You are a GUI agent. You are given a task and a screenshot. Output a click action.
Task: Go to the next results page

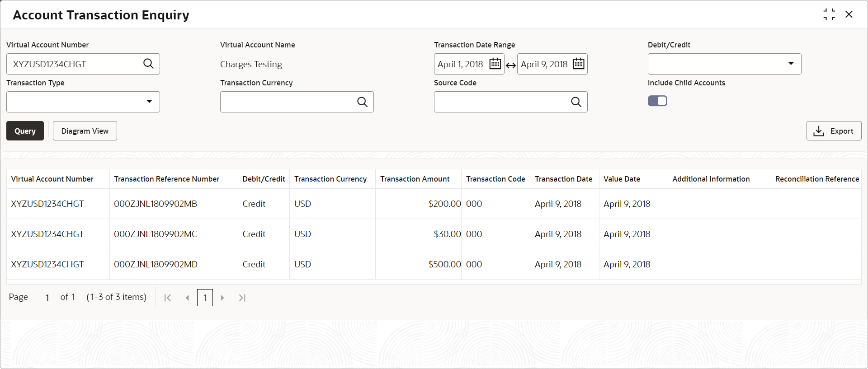(222, 298)
